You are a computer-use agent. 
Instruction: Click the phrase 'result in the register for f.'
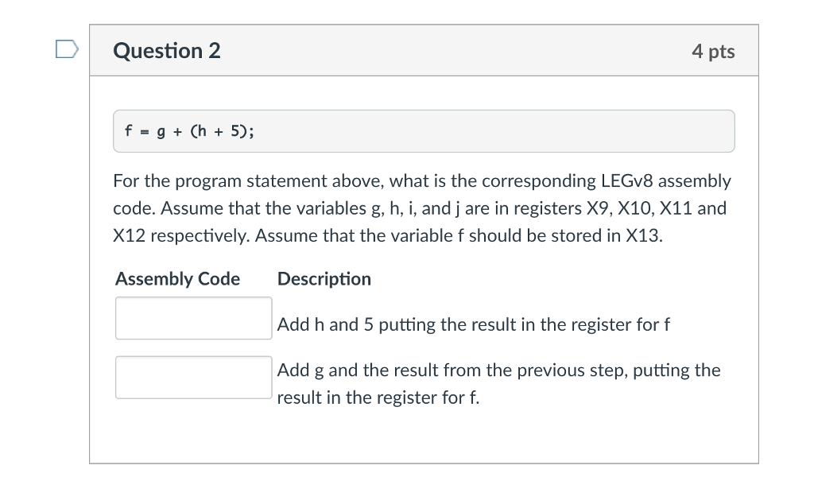[x=378, y=397]
